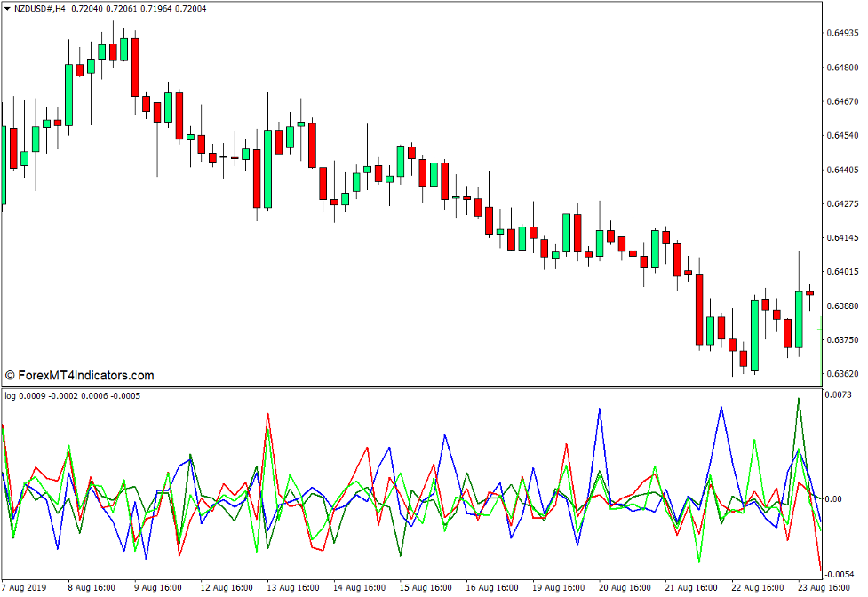Expand the chart symbol dropdown triangle
This screenshot has height=597, width=868.
(7, 8)
